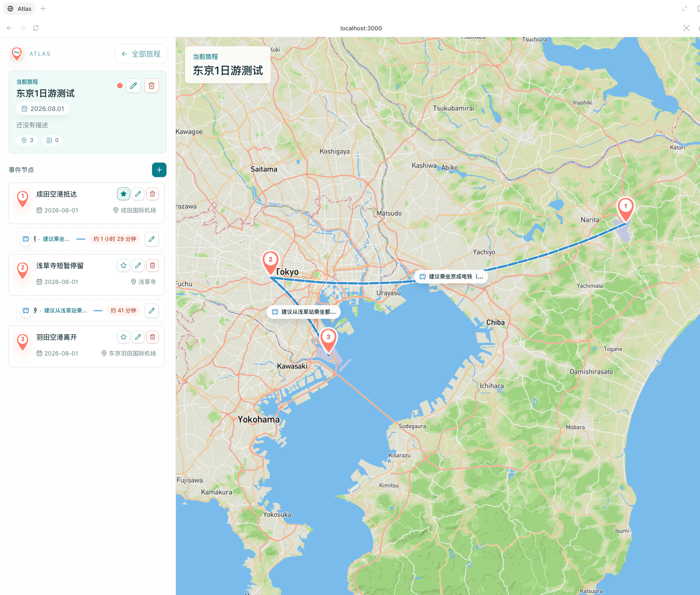The image size is (700, 595).
Task: Click the 约 41 分钟 duration badge
Action: (x=124, y=311)
